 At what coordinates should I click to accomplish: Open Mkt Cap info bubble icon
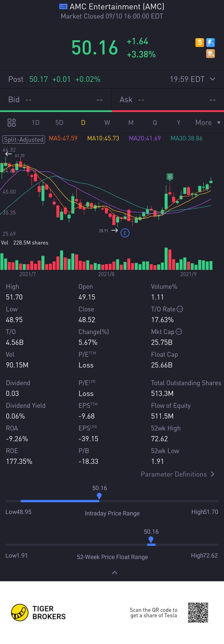179,332
